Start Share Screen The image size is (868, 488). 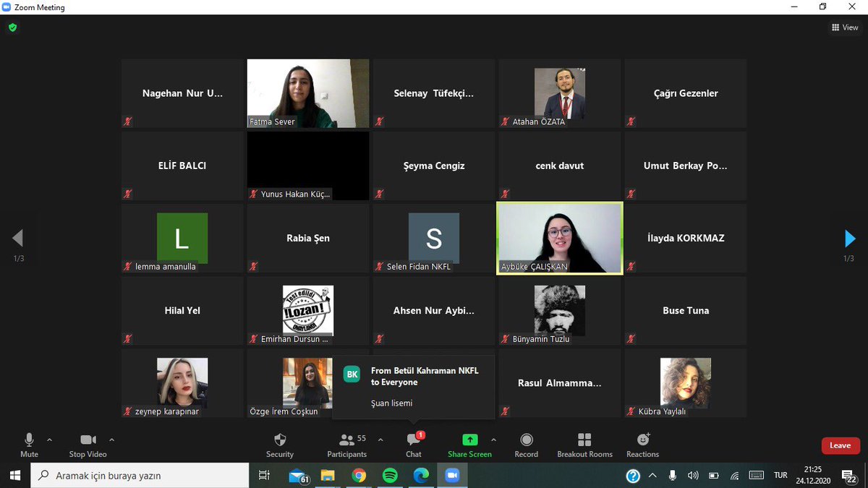[469, 445]
